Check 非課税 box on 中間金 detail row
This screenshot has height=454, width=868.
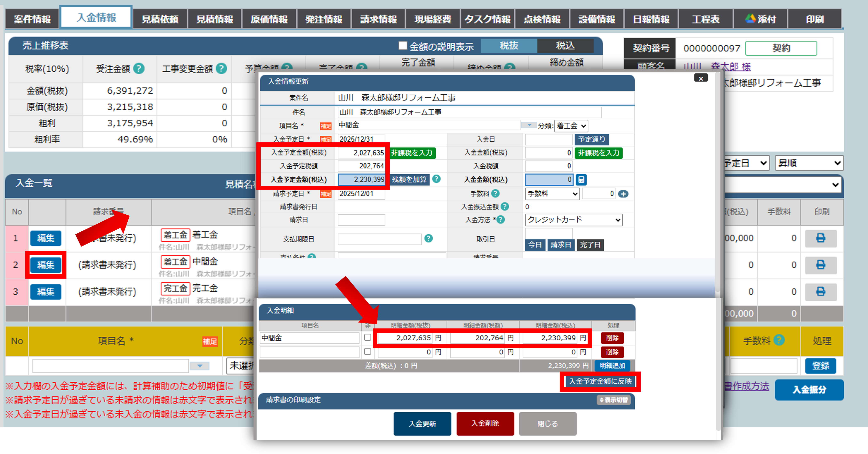click(368, 337)
